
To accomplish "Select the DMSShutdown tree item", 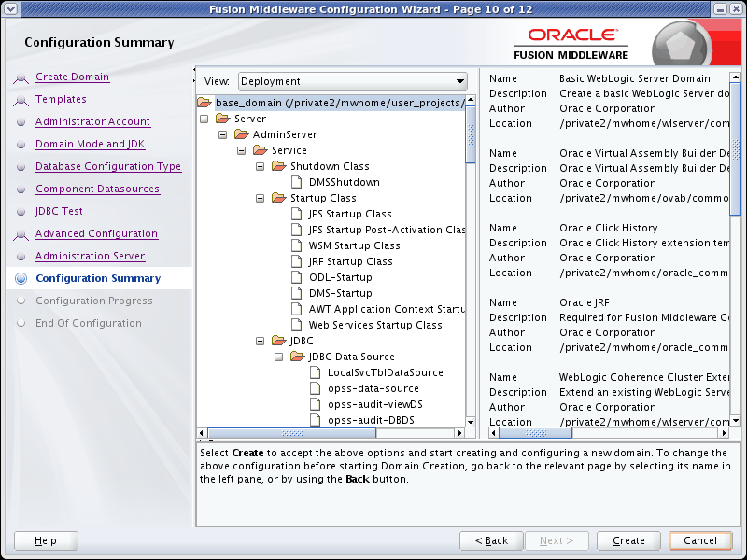I will coord(344,182).
